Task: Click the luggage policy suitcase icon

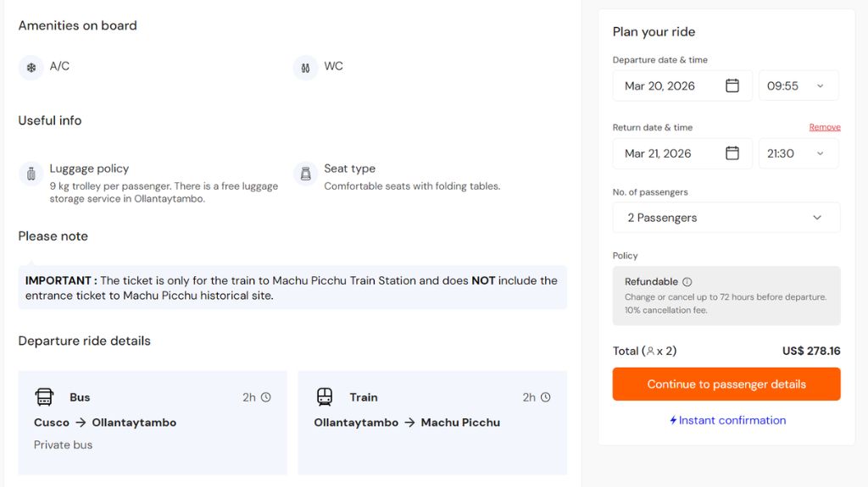Action: tap(31, 174)
